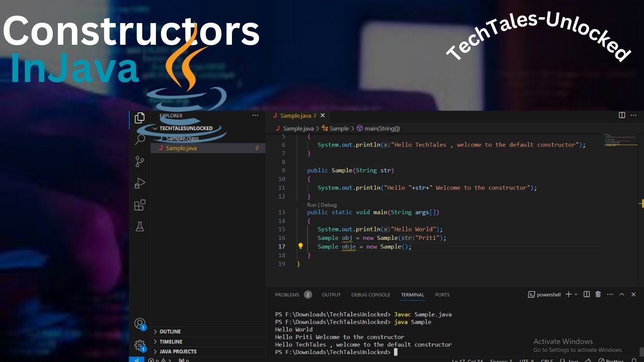
Task: Split the terminal panel
Action: pyautogui.click(x=587, y=295)
